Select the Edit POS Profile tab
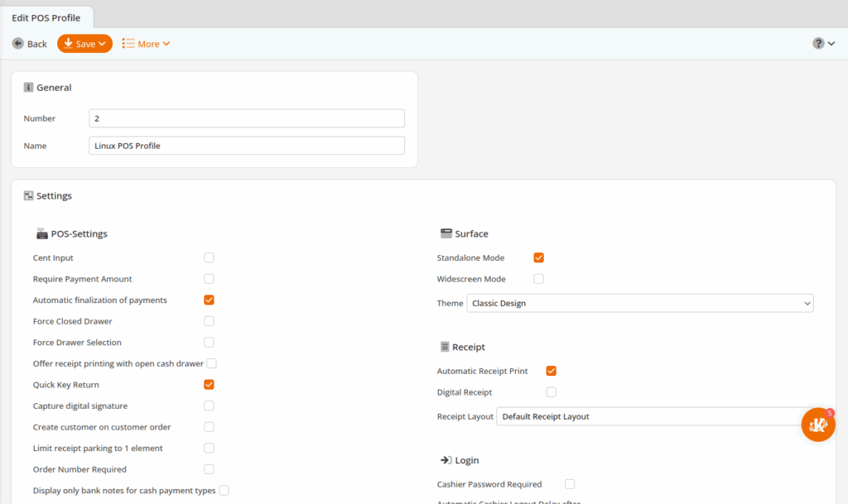The height and width of the screenshot is (504, 848). point(46,17)
